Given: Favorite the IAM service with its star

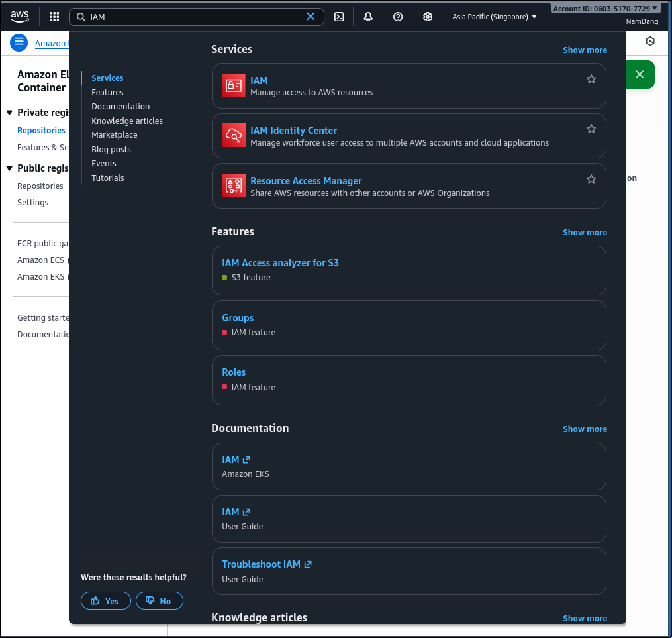Looking at the screenshot, I should (x=591, y=78).
